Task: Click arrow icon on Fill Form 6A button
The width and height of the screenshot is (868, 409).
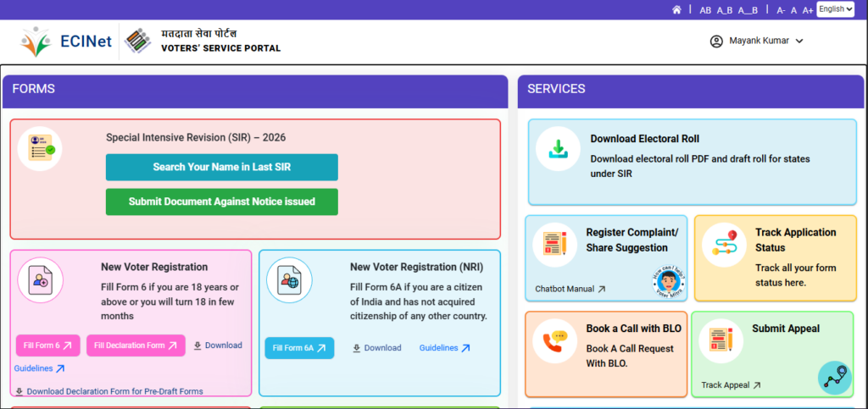Action: coord(321,348)
